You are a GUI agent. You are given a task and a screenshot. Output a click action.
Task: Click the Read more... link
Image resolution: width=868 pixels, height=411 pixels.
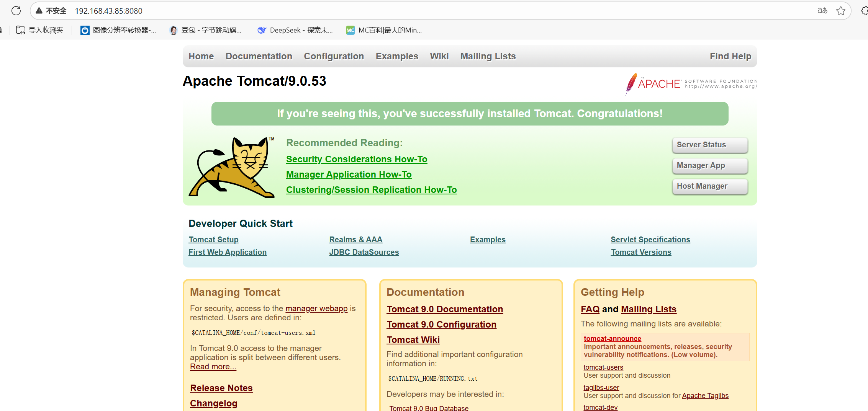213,367
